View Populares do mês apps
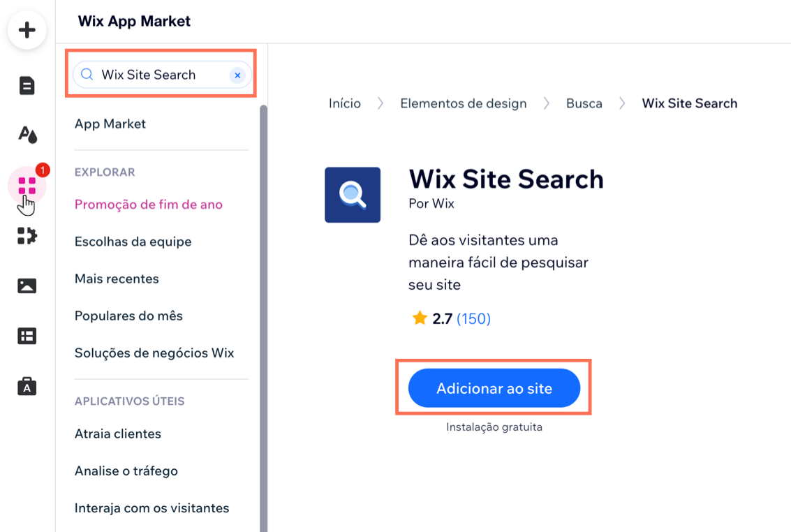791x532 pixels. point(128,316)
